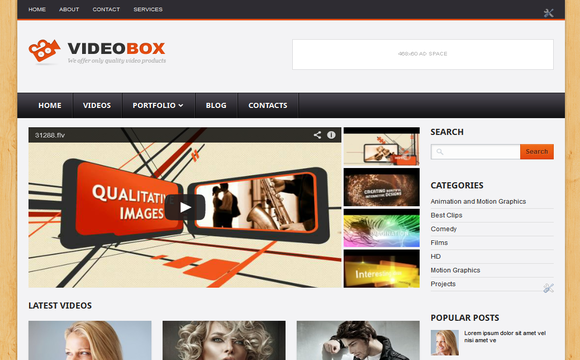Open the Contacts menu item
The height and width of the screenshot is (360, 580).
268,105
